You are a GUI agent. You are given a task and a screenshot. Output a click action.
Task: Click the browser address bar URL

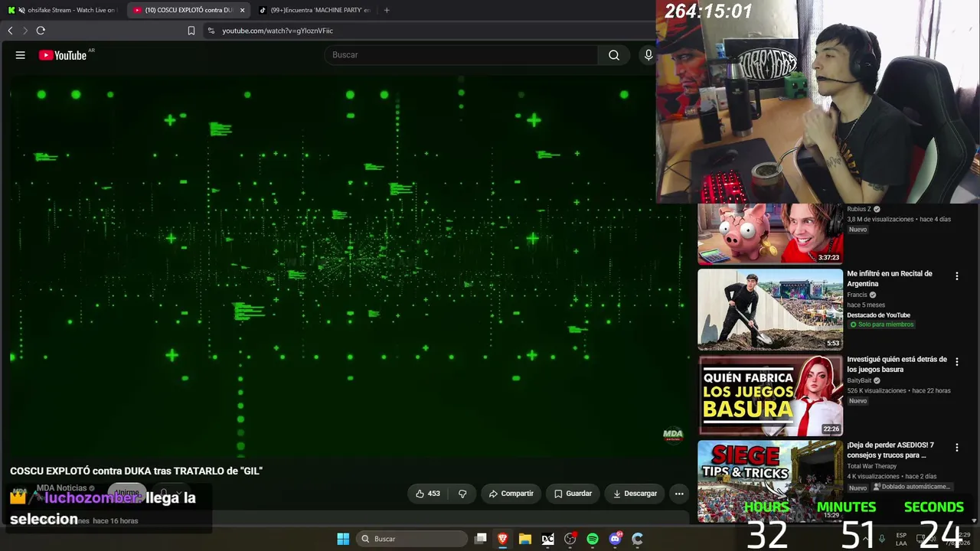277,31
